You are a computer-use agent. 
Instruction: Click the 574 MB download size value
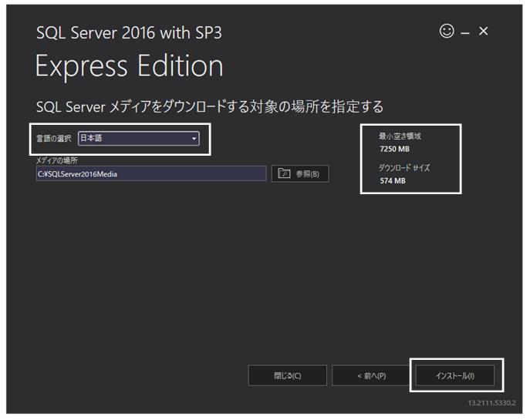(x=393, y=180)
